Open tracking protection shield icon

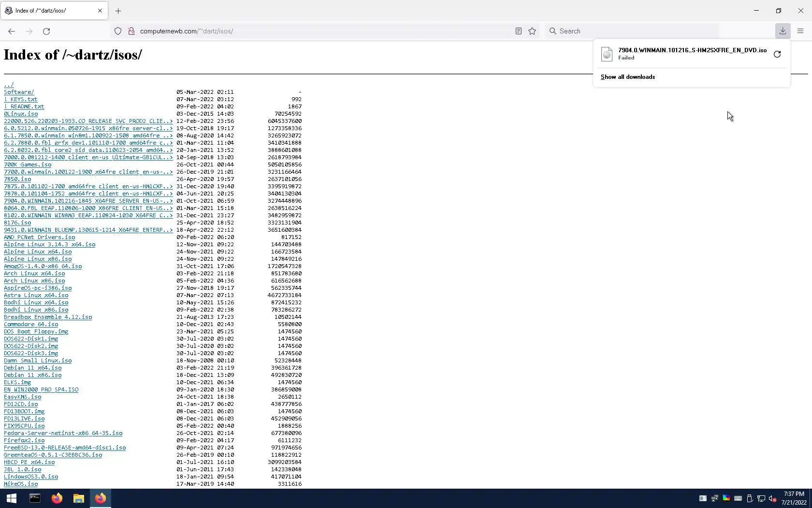point(118,31)
